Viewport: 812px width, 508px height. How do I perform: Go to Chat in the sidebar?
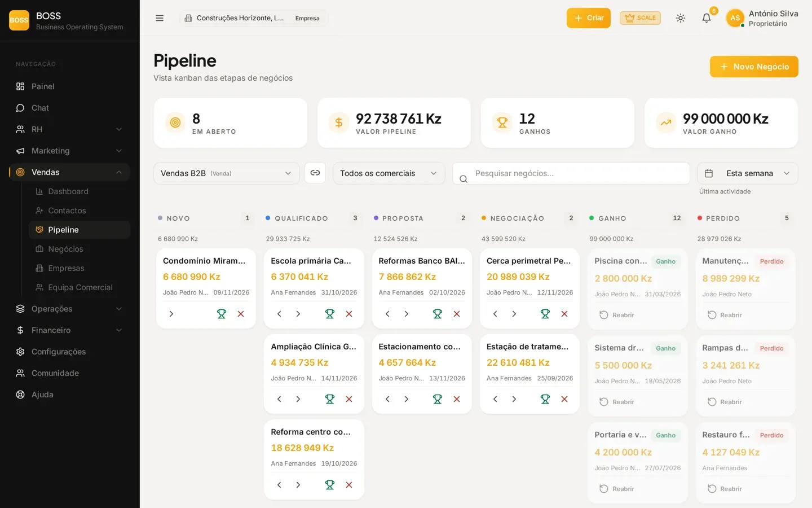pos(69,108)
